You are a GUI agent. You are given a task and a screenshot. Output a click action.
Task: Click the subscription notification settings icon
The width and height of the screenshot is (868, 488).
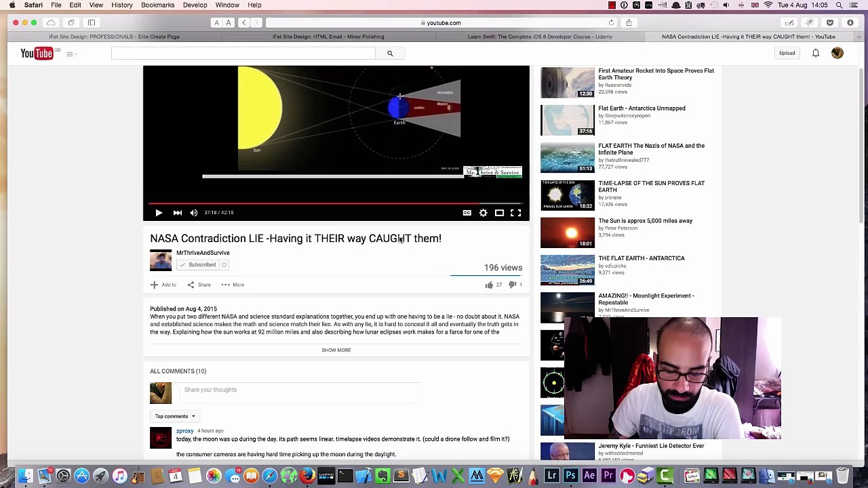point(224,265)
